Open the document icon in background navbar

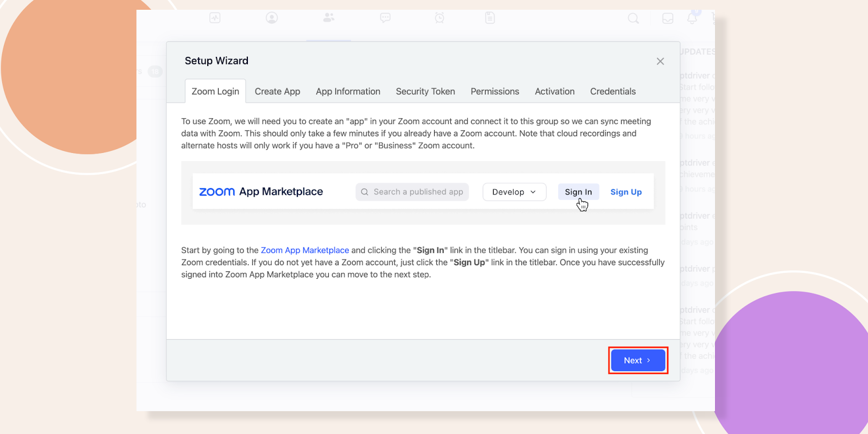coord(490,18)
